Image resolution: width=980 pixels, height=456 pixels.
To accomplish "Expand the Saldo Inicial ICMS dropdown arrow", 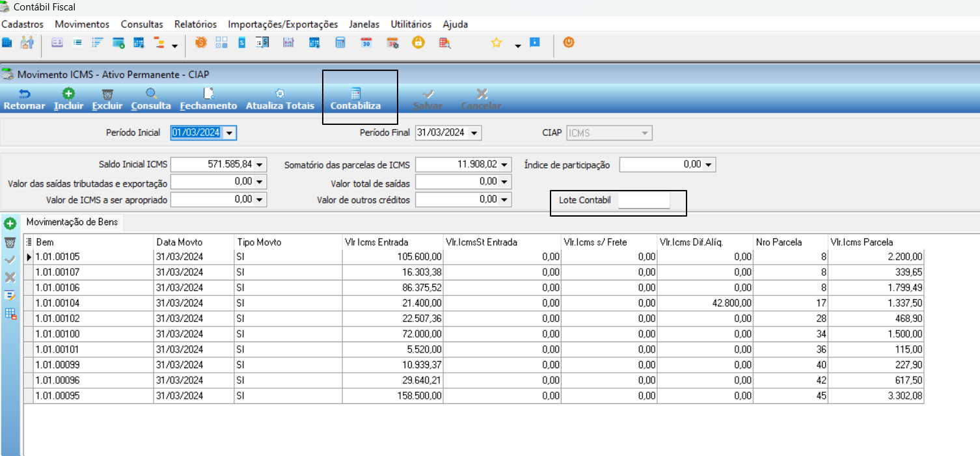I will pos(260,165).
